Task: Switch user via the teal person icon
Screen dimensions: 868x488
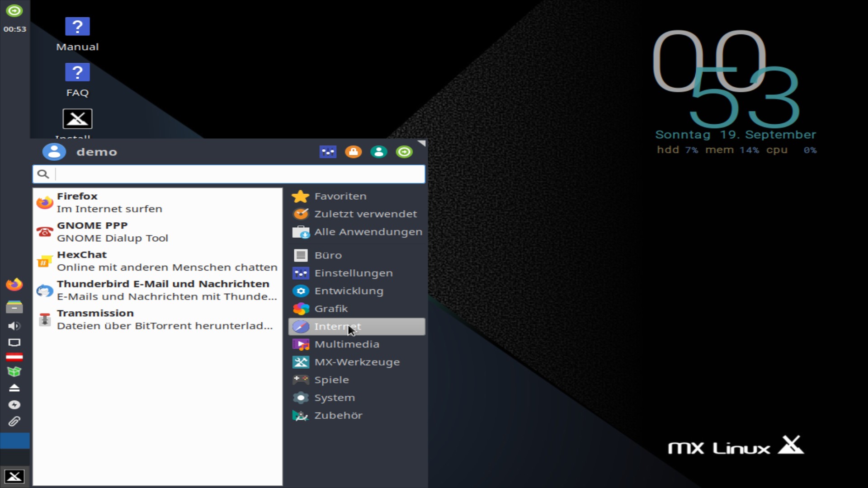Action: pyautogui.click(x=378, y=152)
